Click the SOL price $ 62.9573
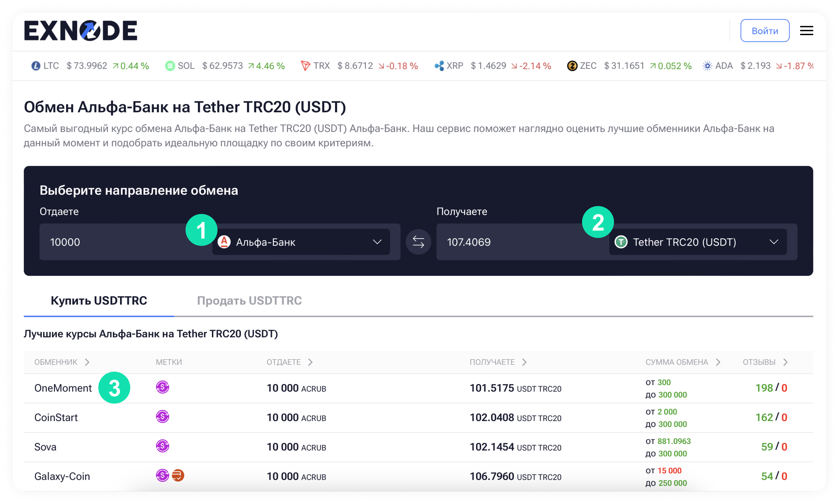Viewport: 839px width, 504px height. (x=223, y=66)
